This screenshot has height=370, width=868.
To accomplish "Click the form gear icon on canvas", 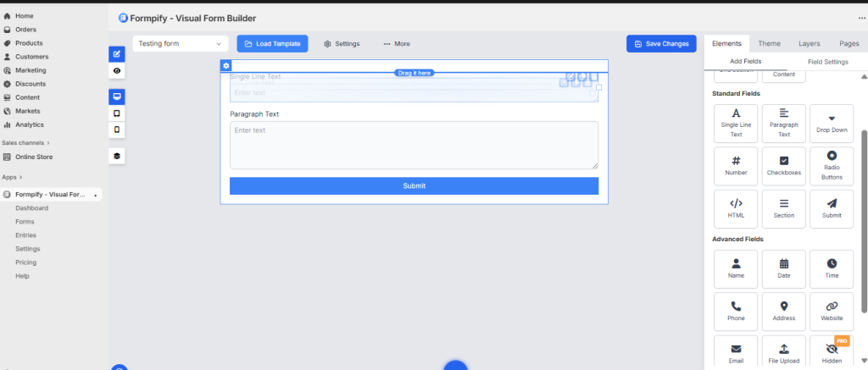I will pyautogui.click(x=225, y=66).
